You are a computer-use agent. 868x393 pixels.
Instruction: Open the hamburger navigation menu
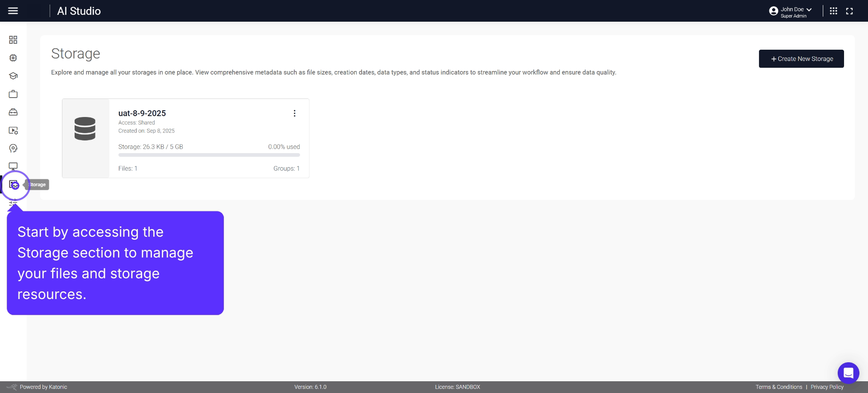(13, 11)
